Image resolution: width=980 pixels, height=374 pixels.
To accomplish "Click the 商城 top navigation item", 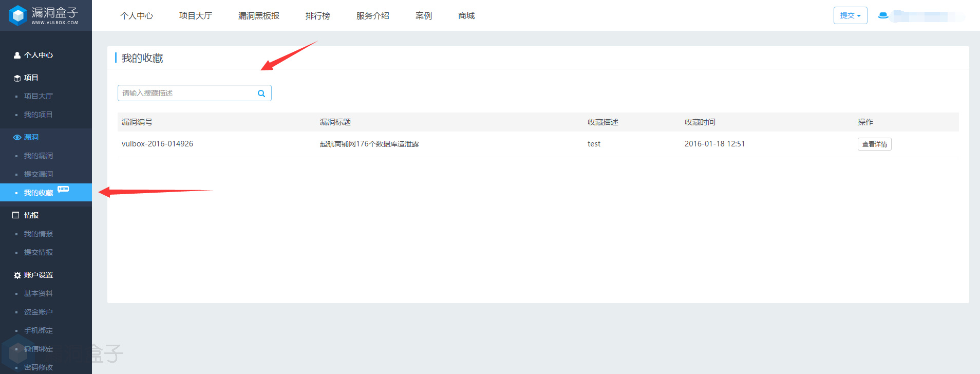I will [x=466, y=16].
